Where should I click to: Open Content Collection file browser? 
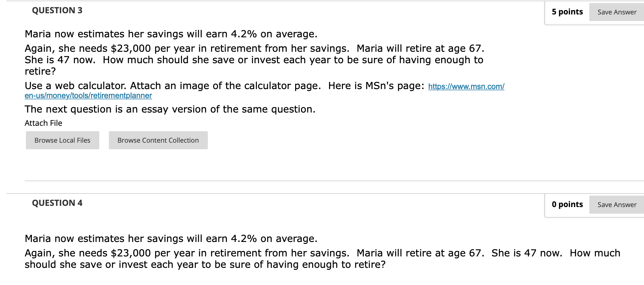(158, 140)
